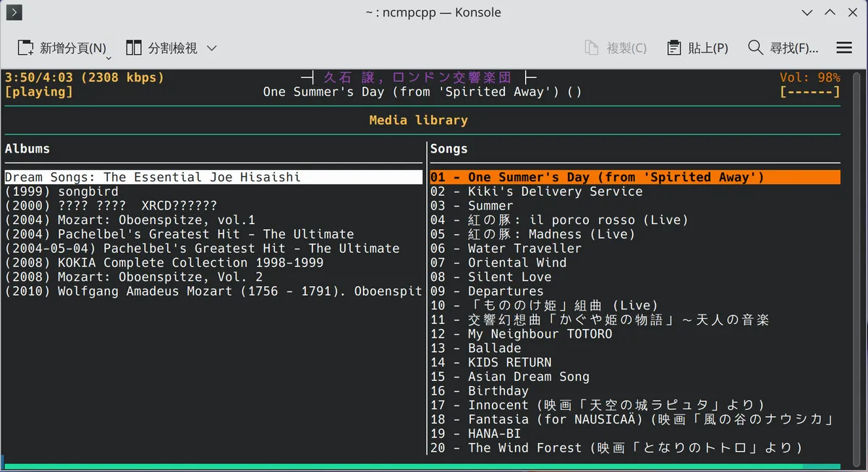Viewport: 868px width, 472px height.
Task: Minimize the Konsole window
Action: 808,12
